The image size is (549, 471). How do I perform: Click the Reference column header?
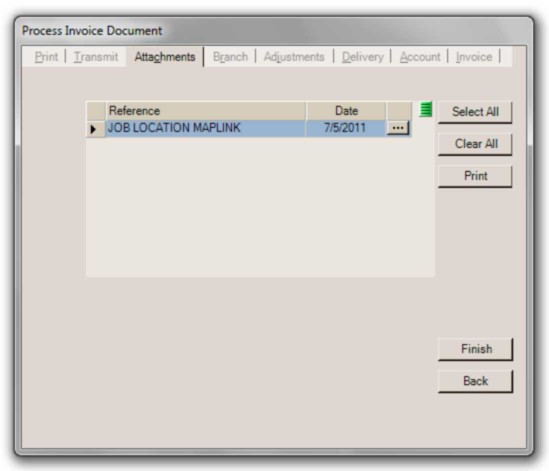(x=205, y=111)
